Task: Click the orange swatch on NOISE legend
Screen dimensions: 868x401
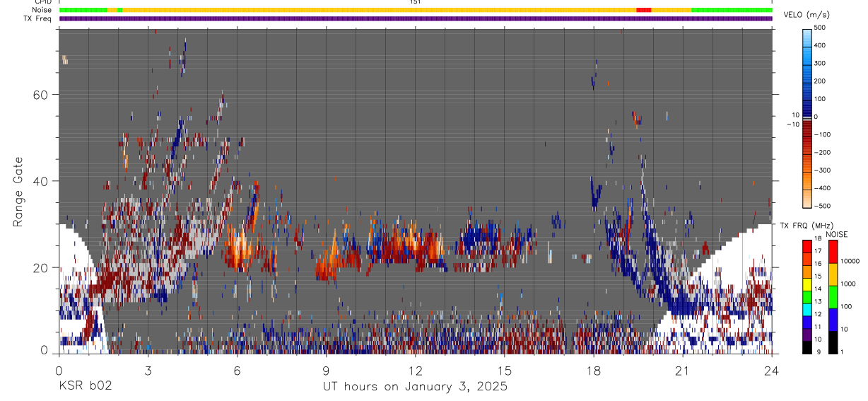Action: click(833, 274)
